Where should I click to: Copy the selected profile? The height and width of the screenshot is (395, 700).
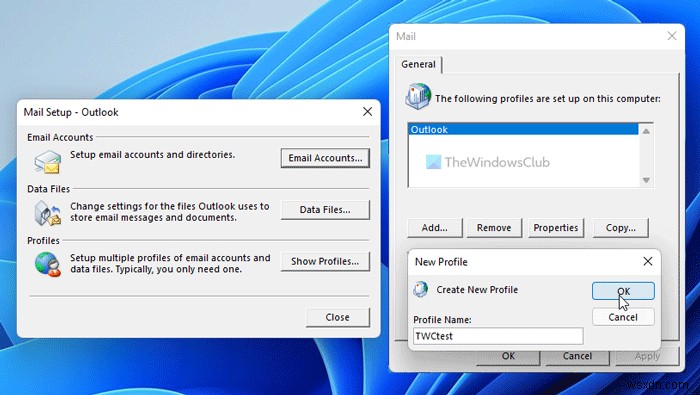coord(621,228)
